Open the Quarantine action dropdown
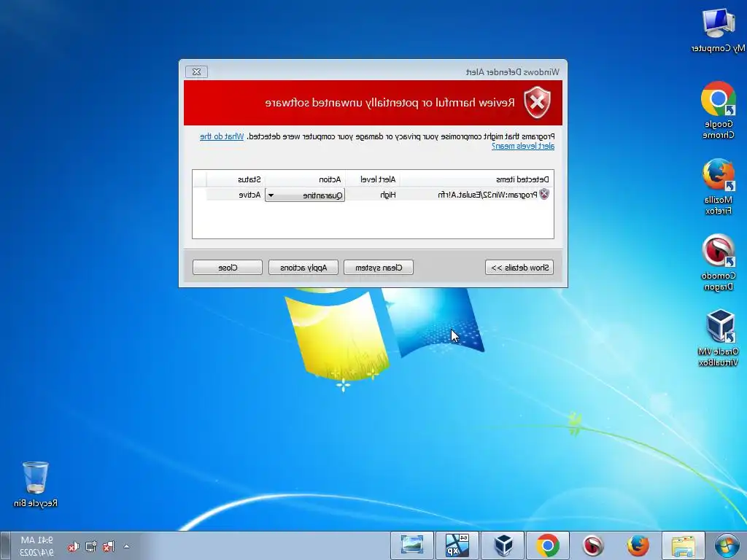Viewport: 747px width, 560px height. pyautogui.click(x=305, y=195)
